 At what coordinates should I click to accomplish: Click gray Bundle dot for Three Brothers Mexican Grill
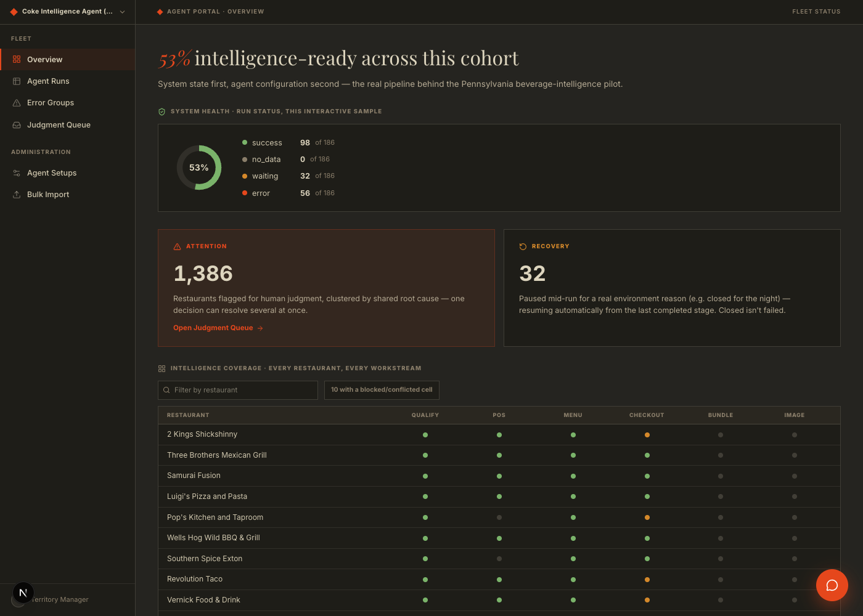tap(721, 455)
